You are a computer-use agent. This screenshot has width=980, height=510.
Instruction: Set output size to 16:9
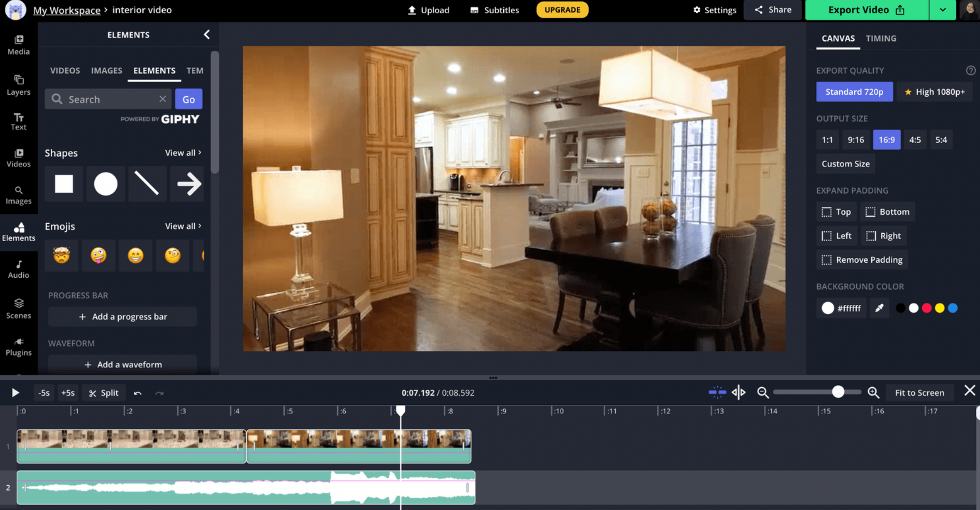[887, 140]
